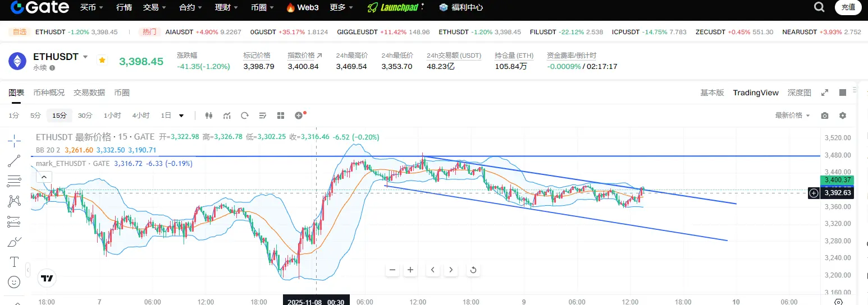Switch to the 币圈 chart tab

click(x=122, y=93)
